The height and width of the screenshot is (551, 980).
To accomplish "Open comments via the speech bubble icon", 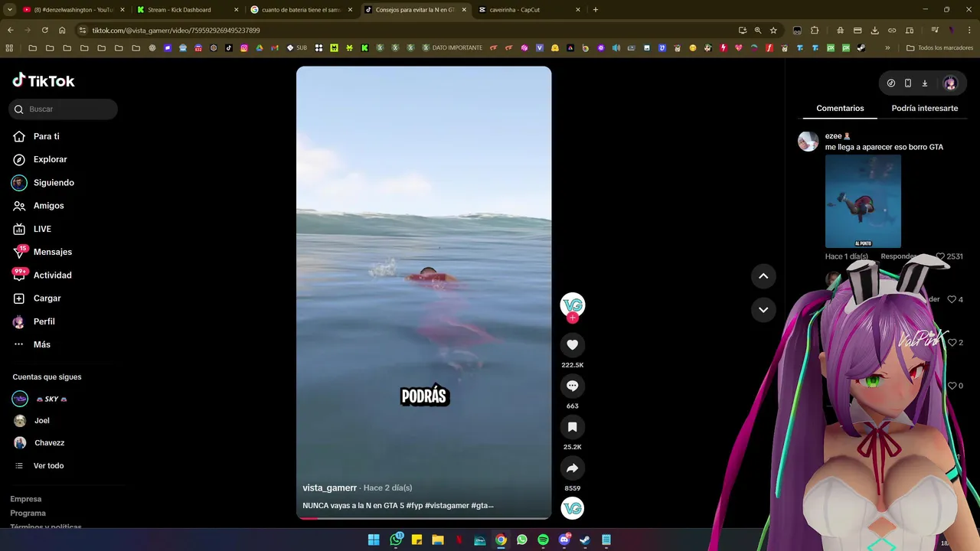I will 572,386.
